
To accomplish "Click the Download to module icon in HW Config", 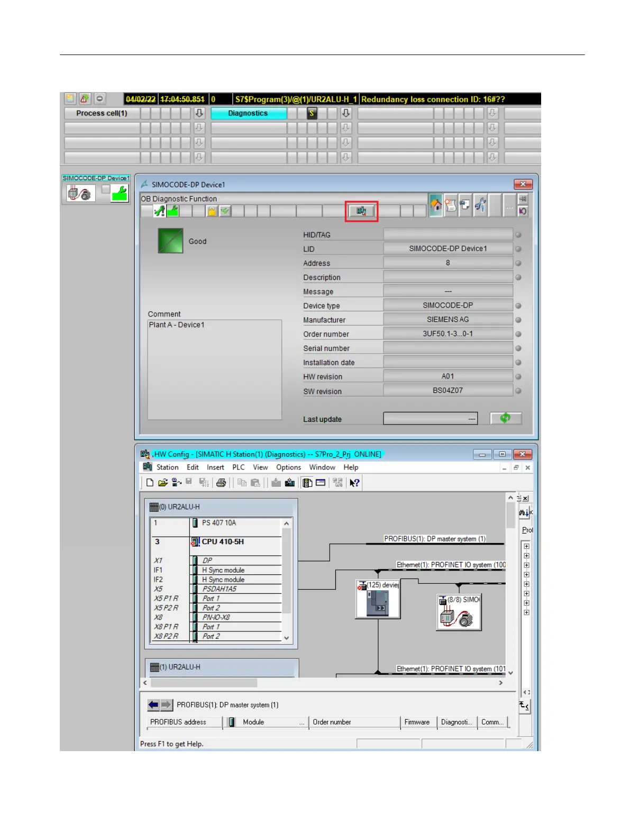I will click(276, 483).
